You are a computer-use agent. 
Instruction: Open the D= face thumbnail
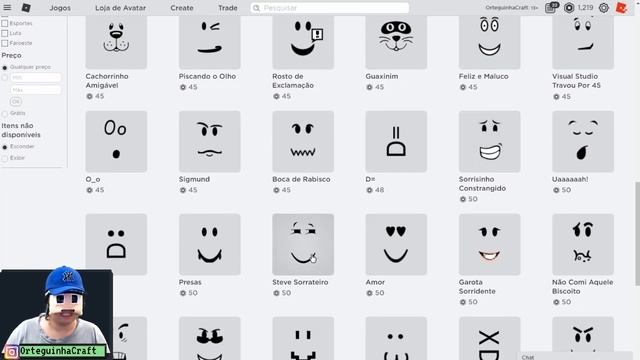coord(396,141)
